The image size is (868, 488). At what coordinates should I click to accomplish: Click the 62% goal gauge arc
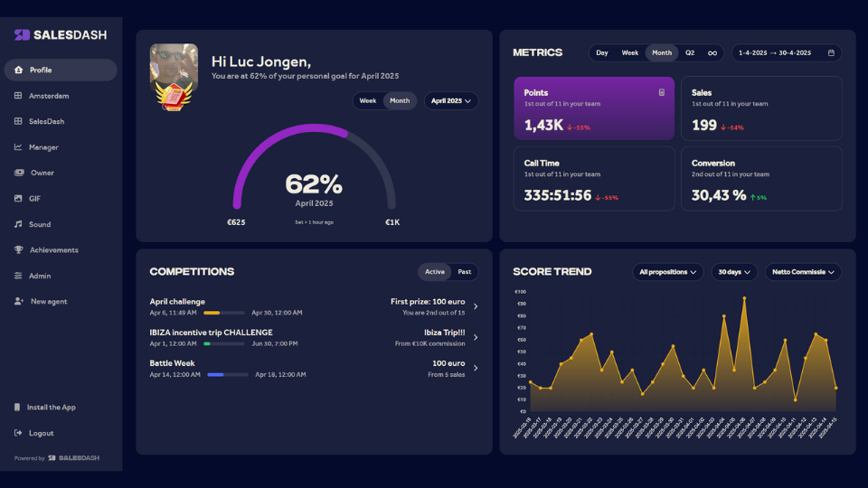[x=314, y=166]
